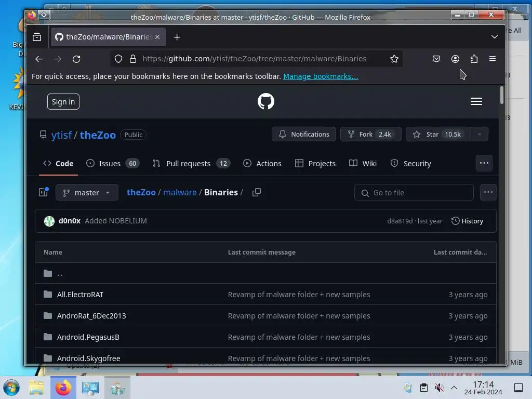
Task: Open more file actions ellipsis button
Action: tap(488, 192)
